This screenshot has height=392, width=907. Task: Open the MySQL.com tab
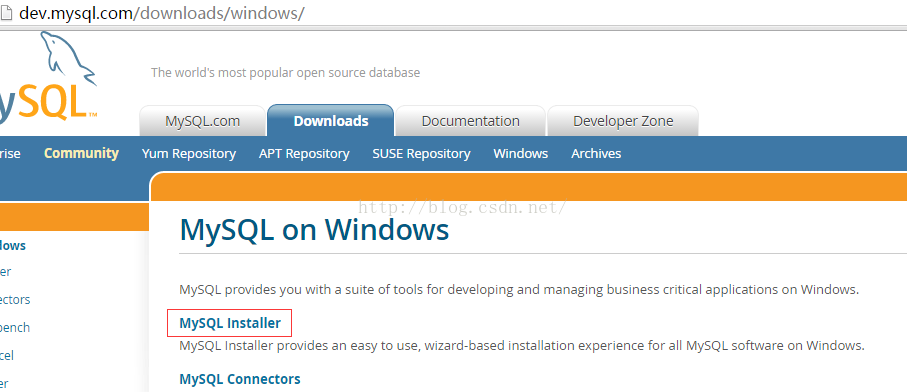(202, 121)
